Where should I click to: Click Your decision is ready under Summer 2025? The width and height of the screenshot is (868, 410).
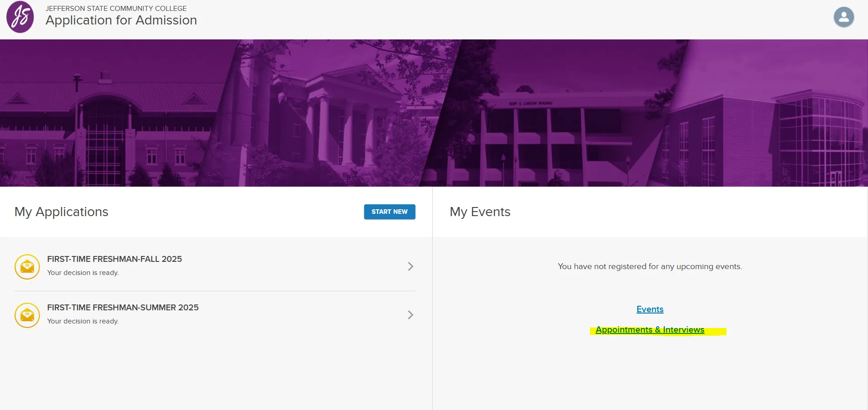tap(83, 321)
